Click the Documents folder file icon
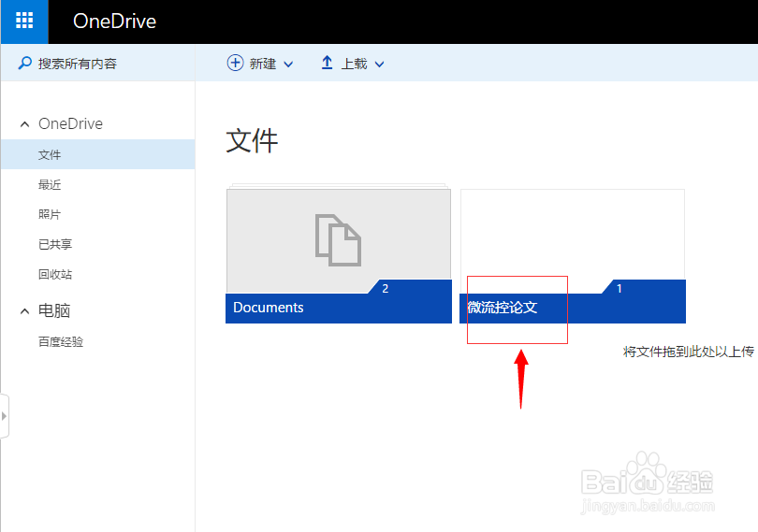Screen dimensions: 758x532 point(338,240)
